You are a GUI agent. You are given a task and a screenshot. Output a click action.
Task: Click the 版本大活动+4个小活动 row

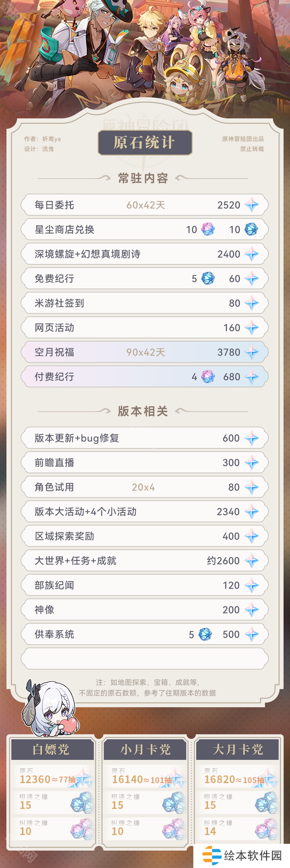point(144,512)
